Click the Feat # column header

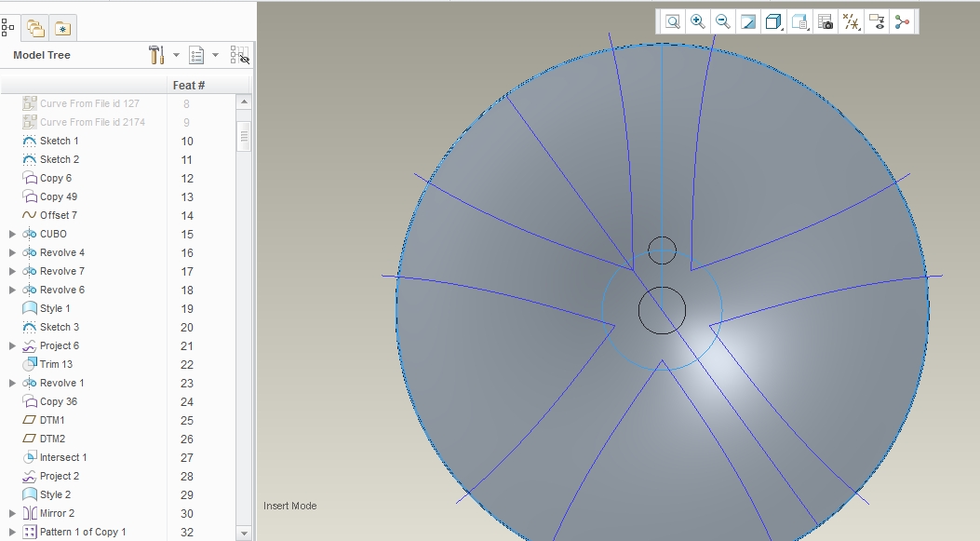coord(189,85)
